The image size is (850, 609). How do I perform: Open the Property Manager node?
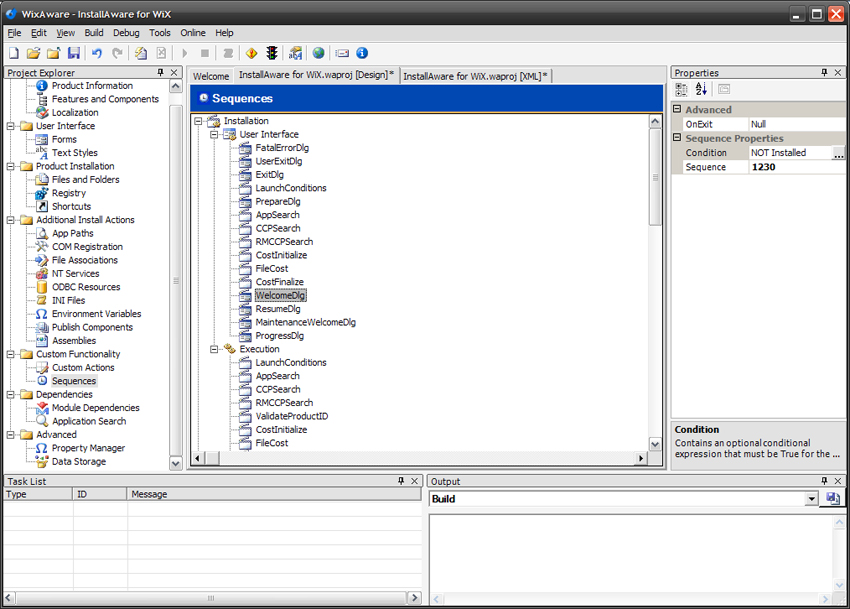[x=88, y=448]
